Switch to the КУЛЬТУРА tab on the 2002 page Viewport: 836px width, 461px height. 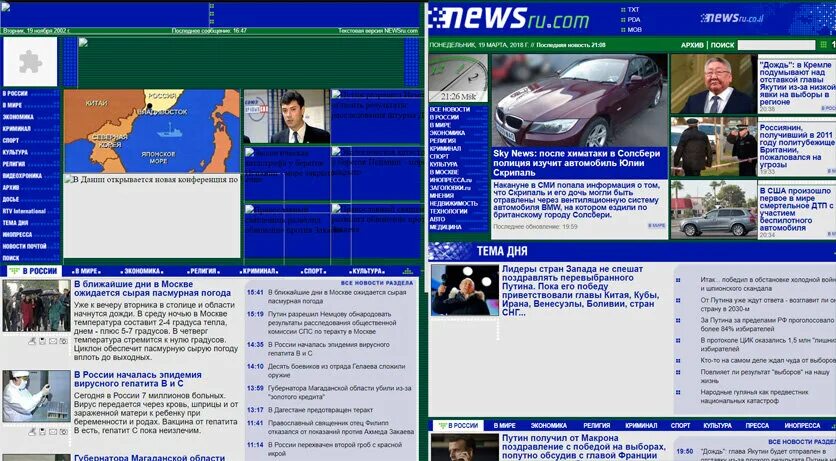pos(368,271)
